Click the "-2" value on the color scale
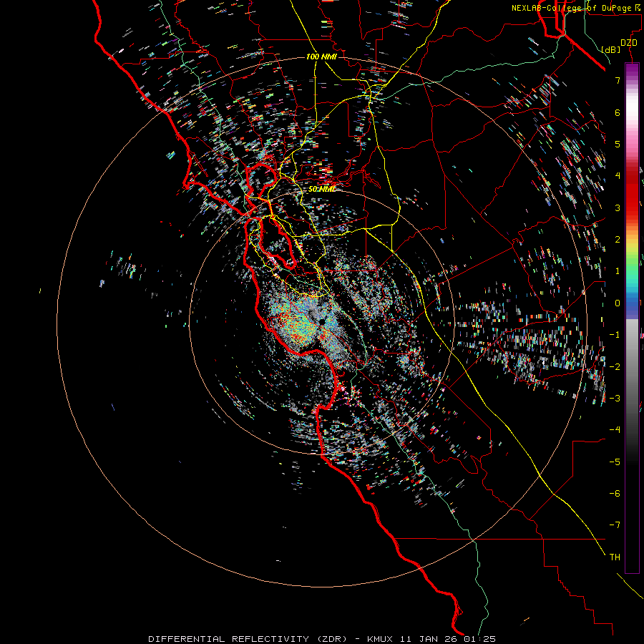Image resolution: width=644 pixels, height=644 pixels. pyautogui.click(x=615, y=367)
